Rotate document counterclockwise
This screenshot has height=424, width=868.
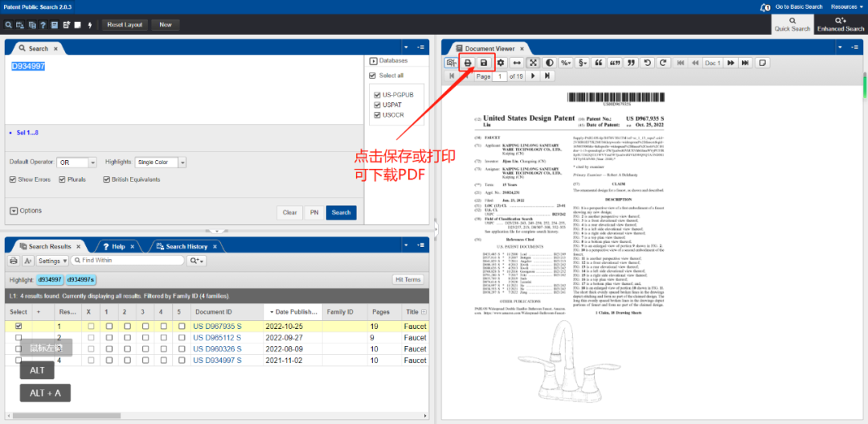(x=648, y=63)
